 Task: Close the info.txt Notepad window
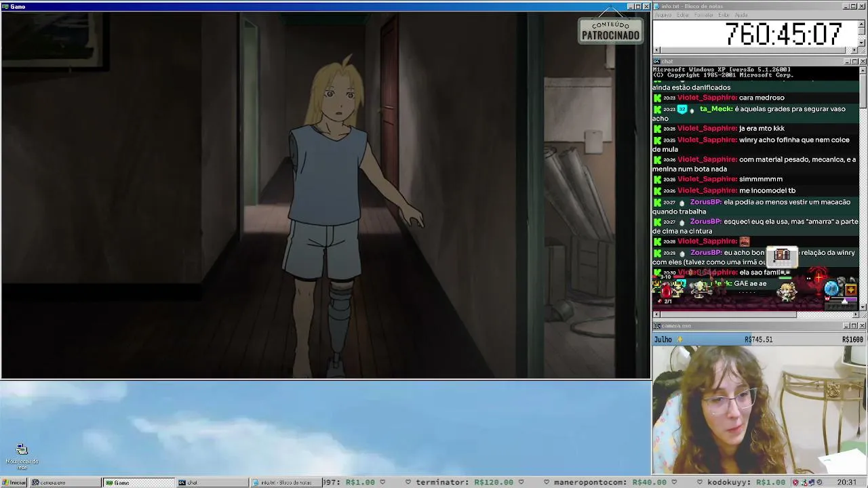click(x=862, y=6)
